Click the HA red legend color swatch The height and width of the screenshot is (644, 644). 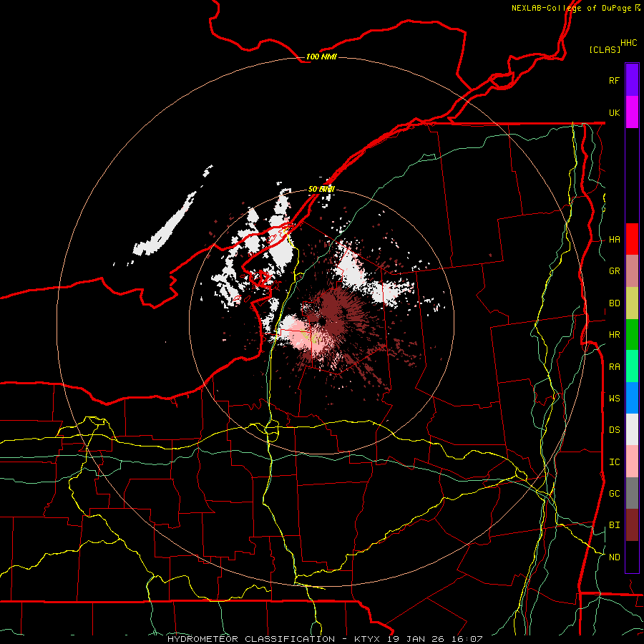[632, 239]
